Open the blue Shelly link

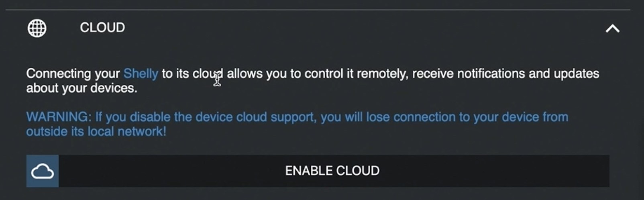(x=141, y=73)
